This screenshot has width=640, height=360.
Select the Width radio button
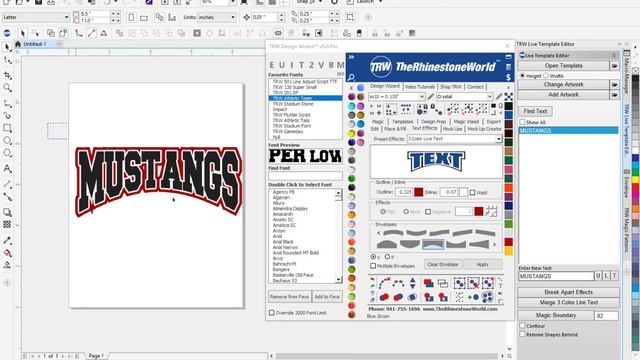pyautogui.click(x=546, y=76)
